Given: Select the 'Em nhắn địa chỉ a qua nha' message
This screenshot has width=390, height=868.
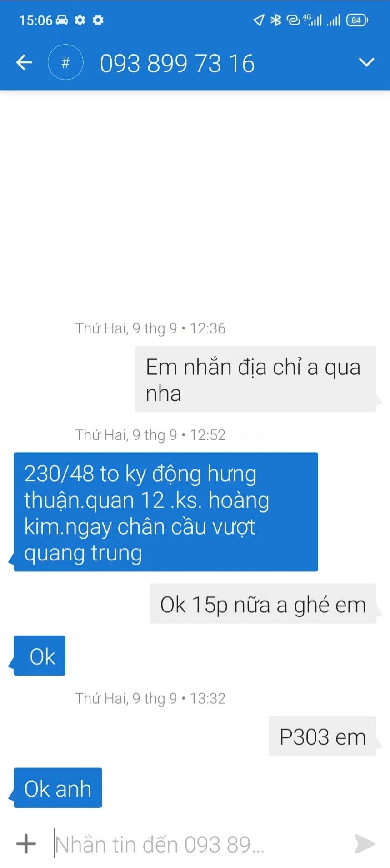Looking at the screenshot, I should point(255,379).
